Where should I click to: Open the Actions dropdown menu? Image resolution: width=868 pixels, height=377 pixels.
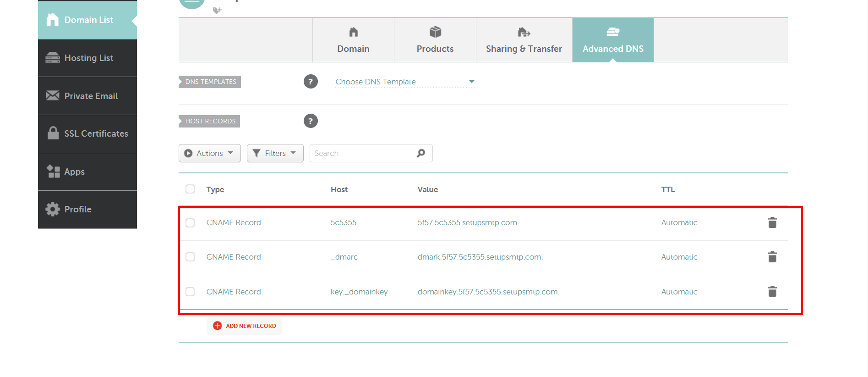coord(209,153)
